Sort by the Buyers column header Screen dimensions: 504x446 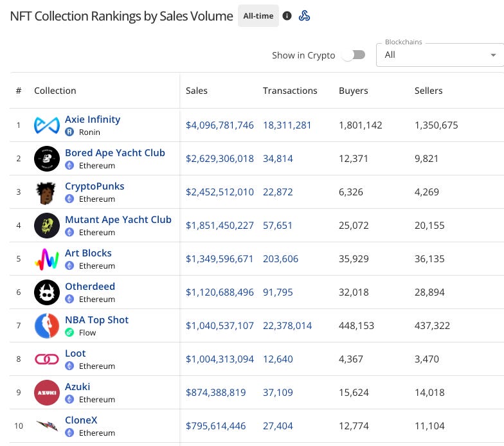coord(354,91)
